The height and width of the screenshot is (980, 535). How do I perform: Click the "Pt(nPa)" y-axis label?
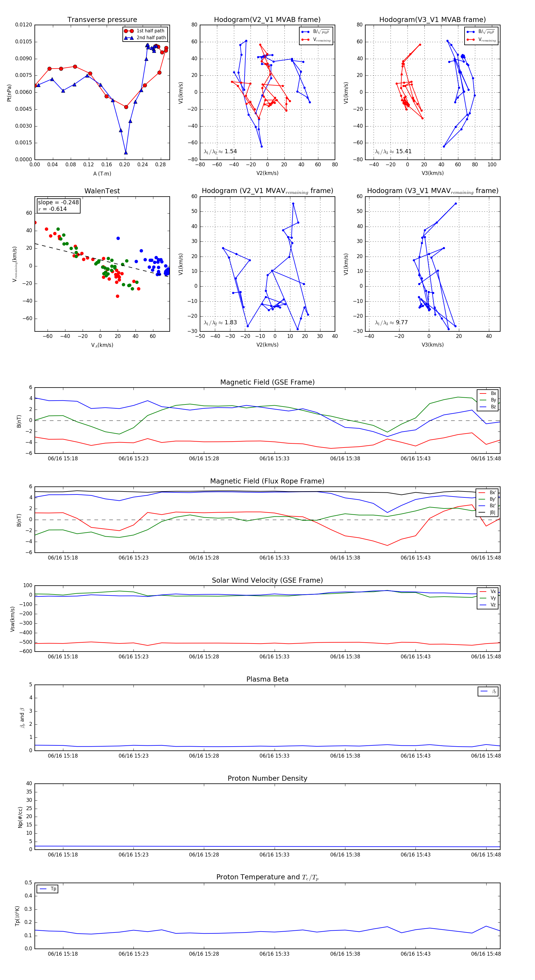pos(9,93)
